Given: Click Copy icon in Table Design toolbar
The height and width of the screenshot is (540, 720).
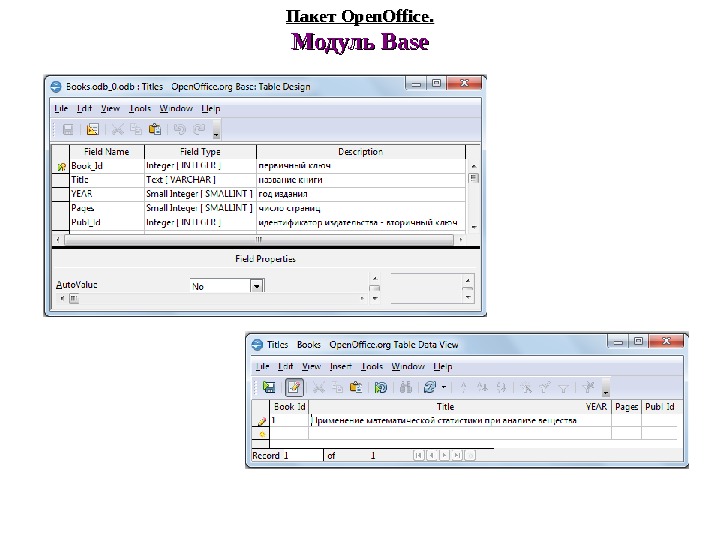Looking at the screenshot, I should [x=136, y=129].
